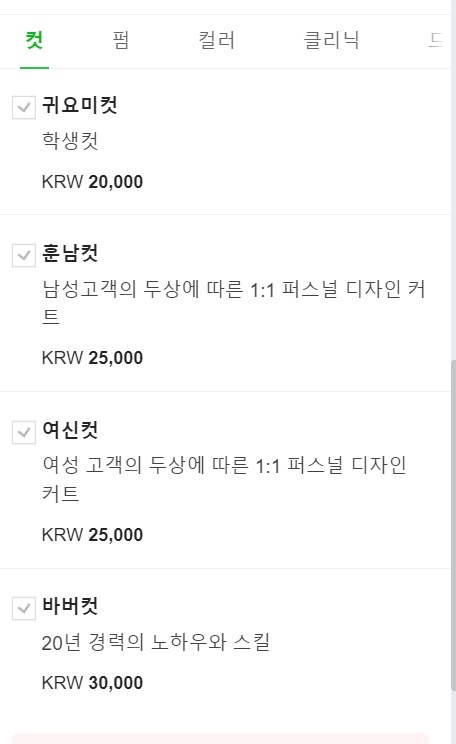The image size is (456, 744).
Task: Open the 컬러 tab
Action: (216, 40)
